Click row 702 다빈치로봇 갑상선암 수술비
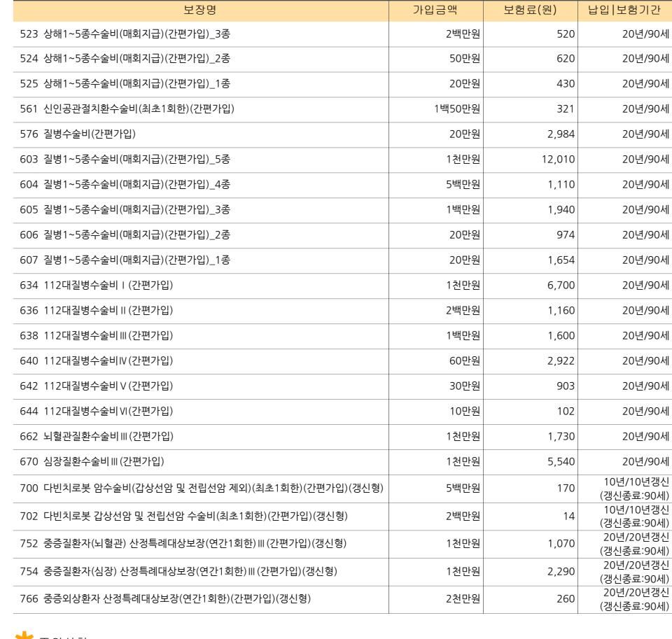The height and width of the screenshot is (639, 672). click(342, 517)
